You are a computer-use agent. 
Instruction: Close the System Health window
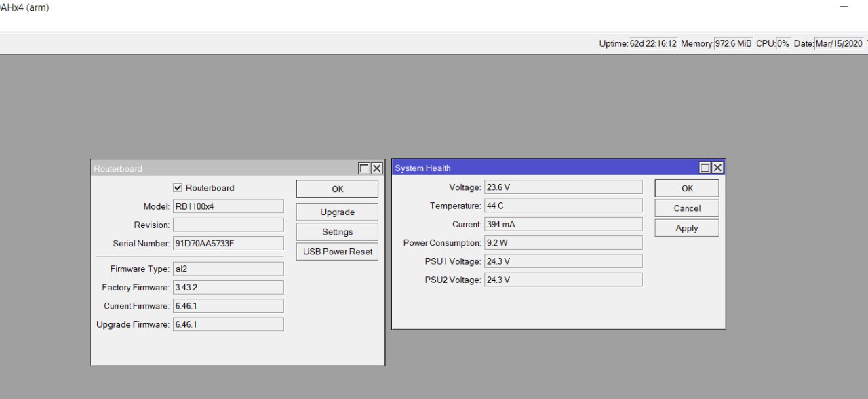pos(717,168)
